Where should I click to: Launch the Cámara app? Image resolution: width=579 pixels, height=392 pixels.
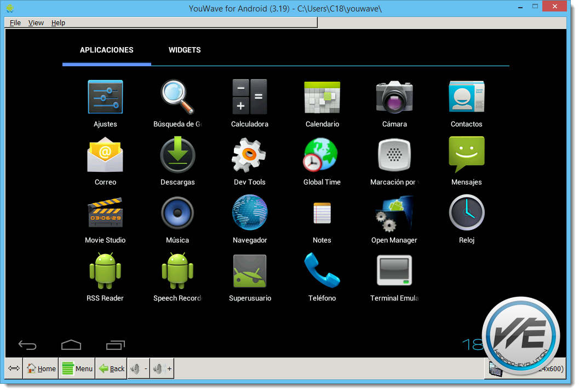point(394,97)
